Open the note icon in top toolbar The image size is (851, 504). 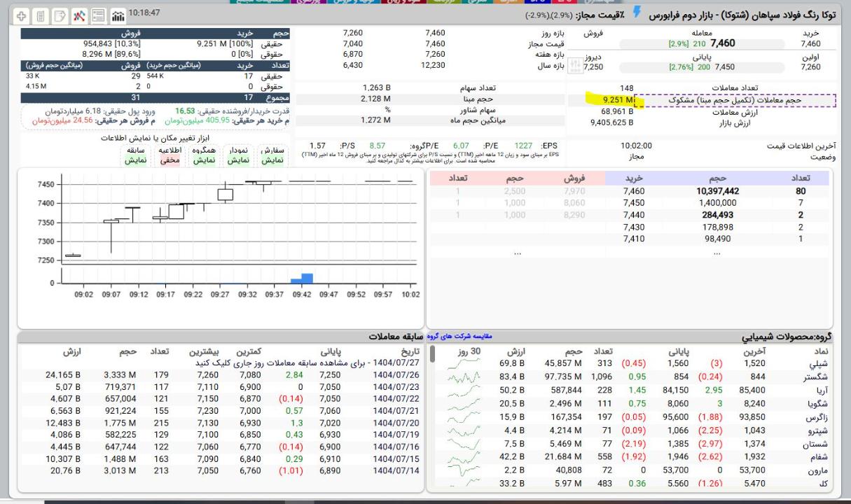(x=60, y=15)
